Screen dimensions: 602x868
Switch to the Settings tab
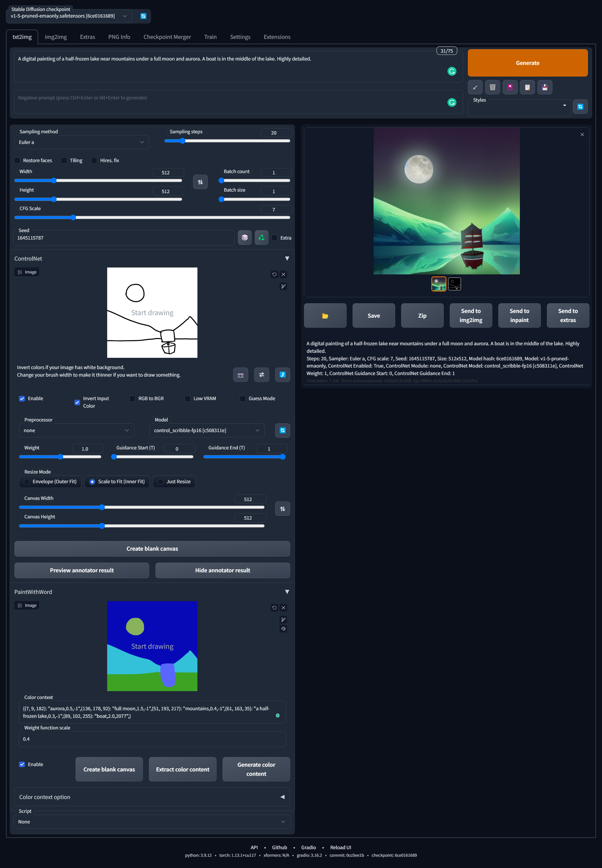point(240,37)
